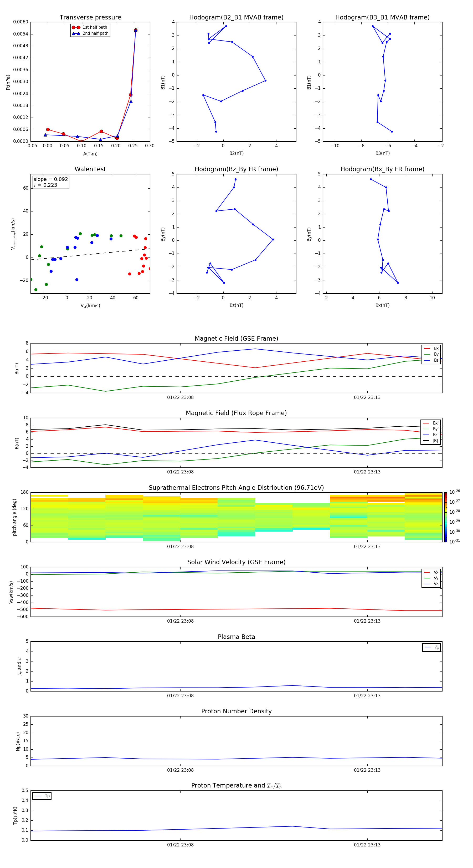Click the "Tp(10^6K)" y-axis label
The width and height of the screenshot is (473, 868).
click(15, 815)
